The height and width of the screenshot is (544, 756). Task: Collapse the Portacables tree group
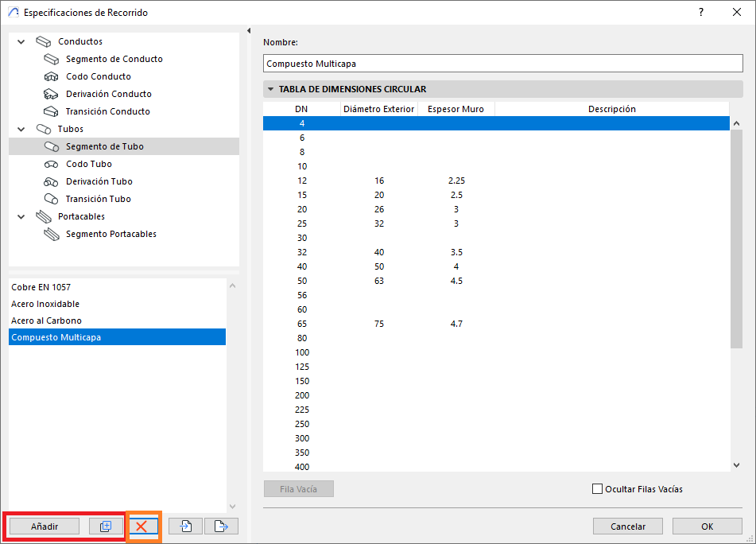[x=21, y=216]
